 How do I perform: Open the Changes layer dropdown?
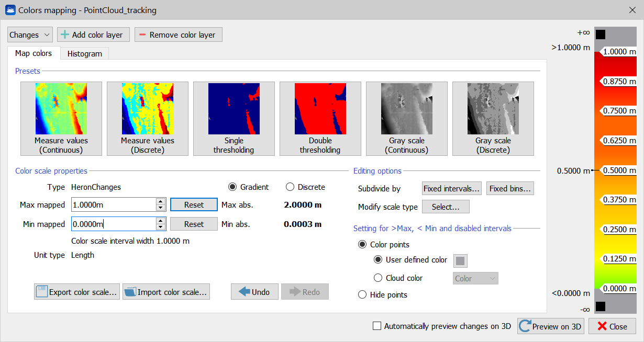pyautogui.click(x=30, y=35)
